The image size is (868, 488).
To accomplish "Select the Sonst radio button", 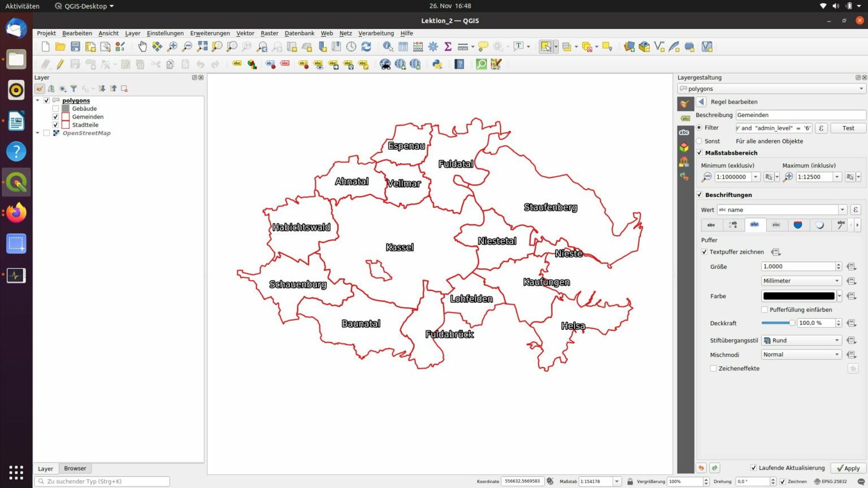I will coord(700,141).
